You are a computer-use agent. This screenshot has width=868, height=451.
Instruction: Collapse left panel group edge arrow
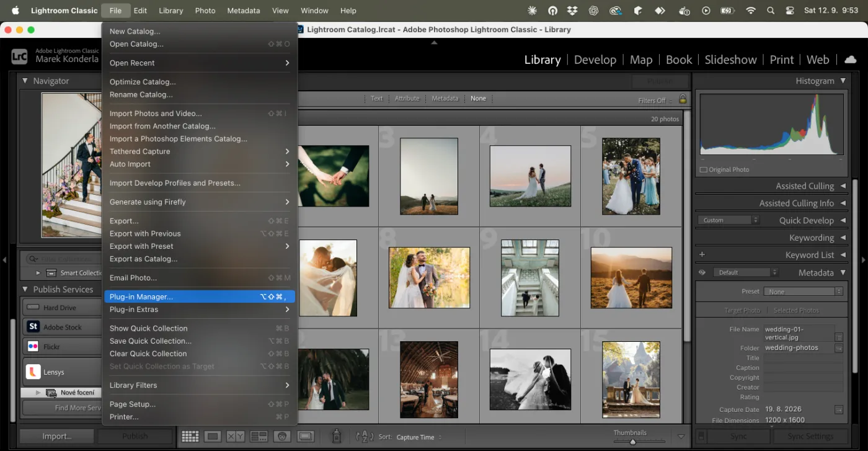click(x=4, y=260)
